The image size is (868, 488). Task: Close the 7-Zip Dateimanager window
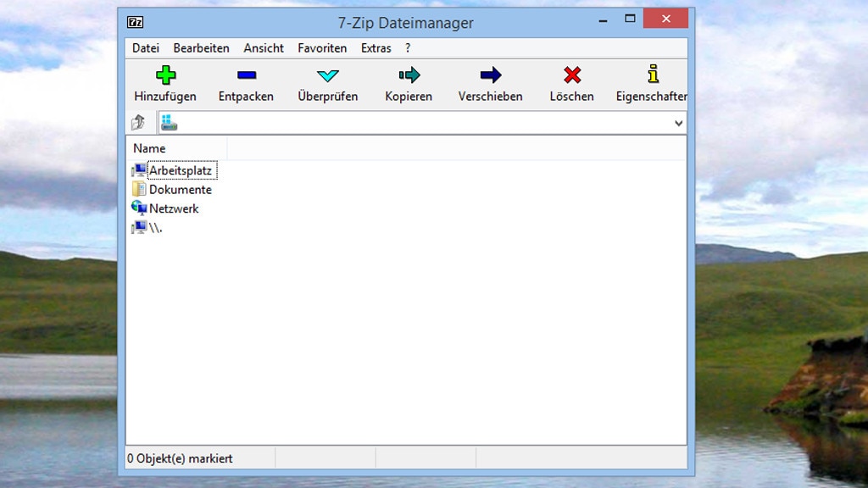click(x=666, y=19)
